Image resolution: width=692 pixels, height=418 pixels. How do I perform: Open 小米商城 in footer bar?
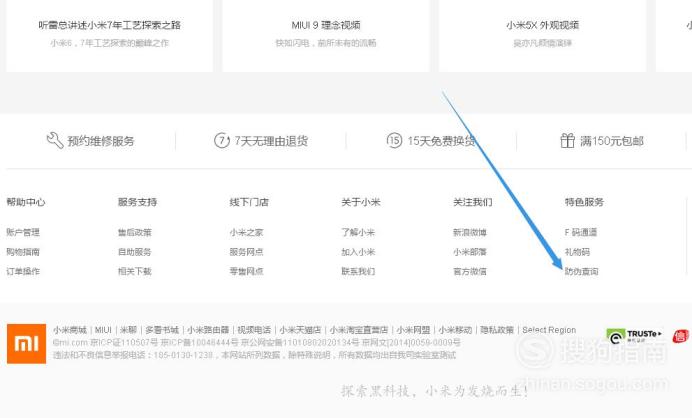pos(70,330)
